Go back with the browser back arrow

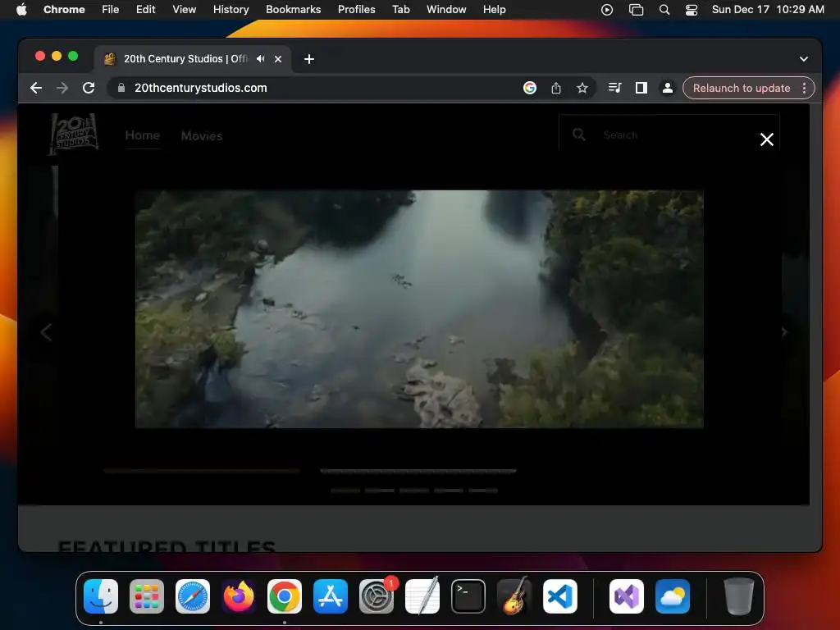[36, 88]
